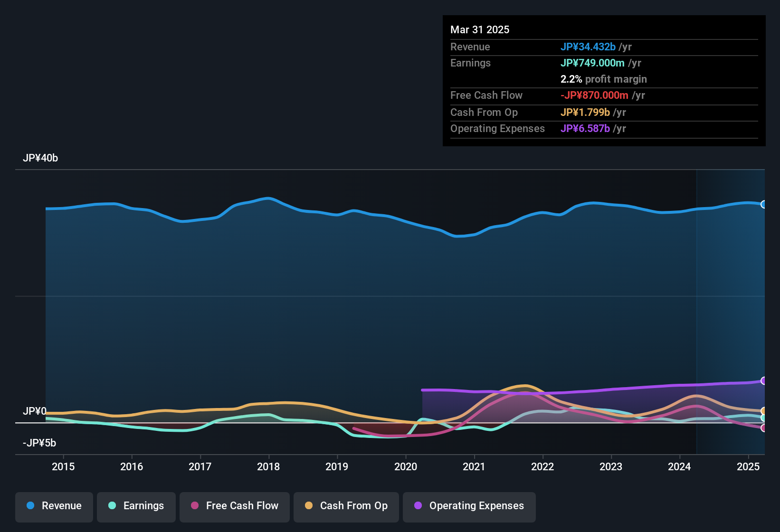The height and width of the screenshot is (532, 780).
Task: Click the 2017 x-axis label
Action: pyautogui.click(x=200, y=466)
